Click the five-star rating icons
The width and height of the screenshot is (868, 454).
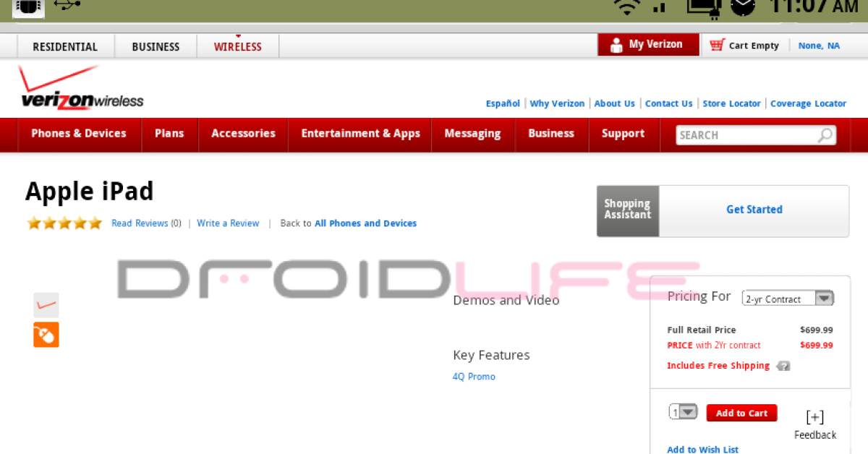[x=64, y=223]
